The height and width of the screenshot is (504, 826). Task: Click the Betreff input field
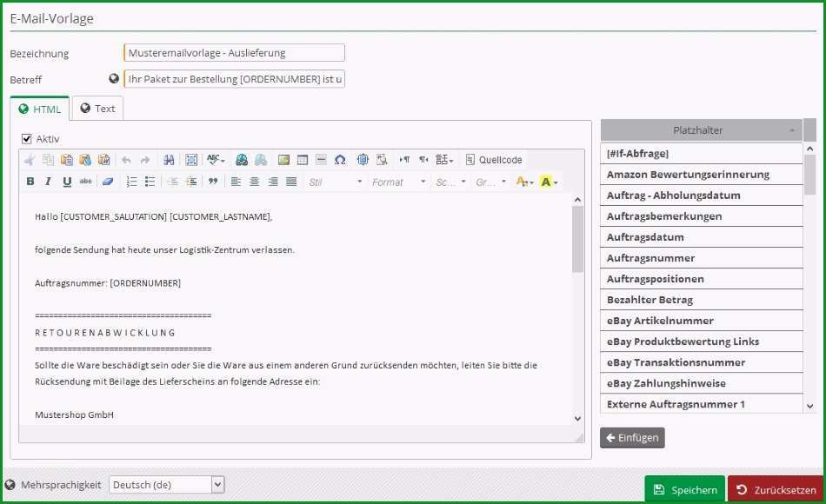pos(234,79)
